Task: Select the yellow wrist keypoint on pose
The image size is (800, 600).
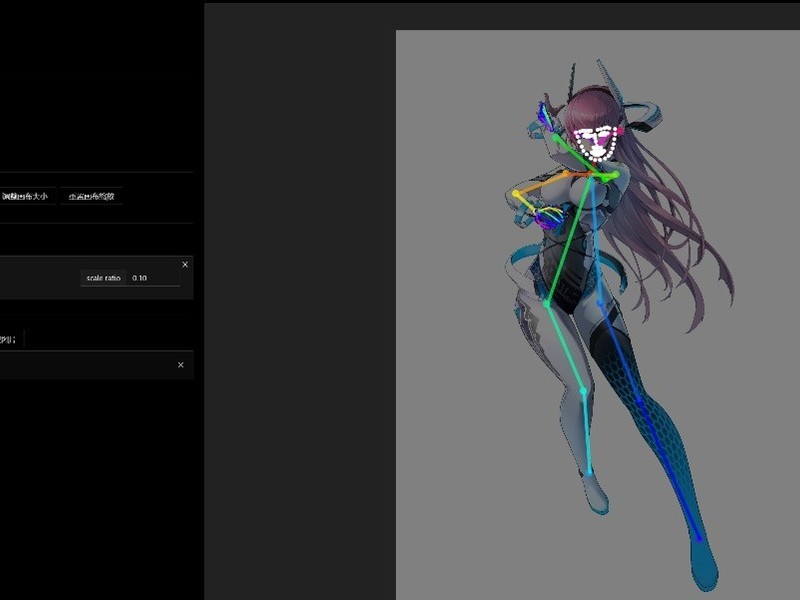Action: (516, 194)
